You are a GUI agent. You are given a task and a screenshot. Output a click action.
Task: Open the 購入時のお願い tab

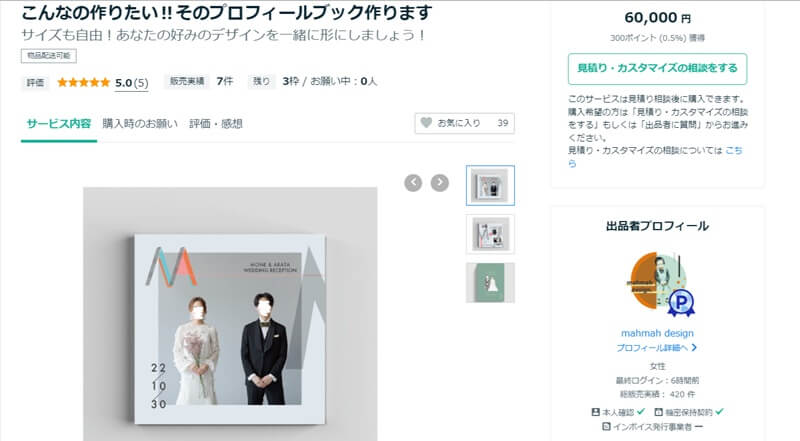(140, 124)
